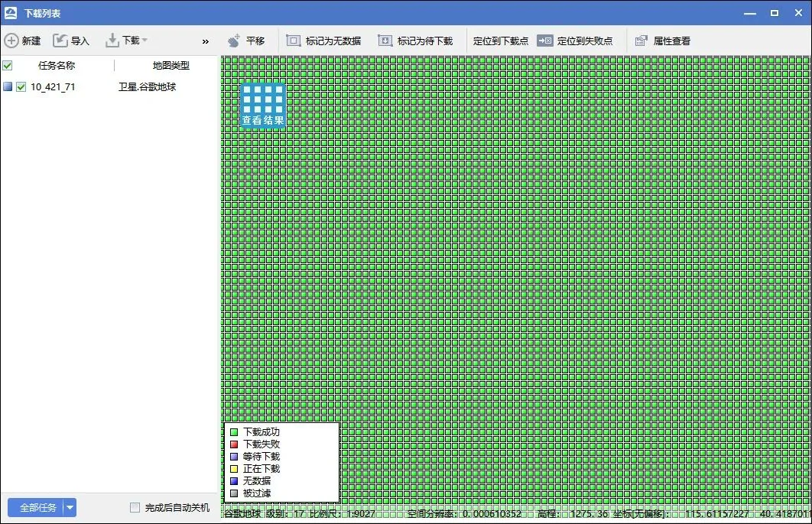
Task: Click the 下载失败 legend label
Action: click(x=261, y=444)
